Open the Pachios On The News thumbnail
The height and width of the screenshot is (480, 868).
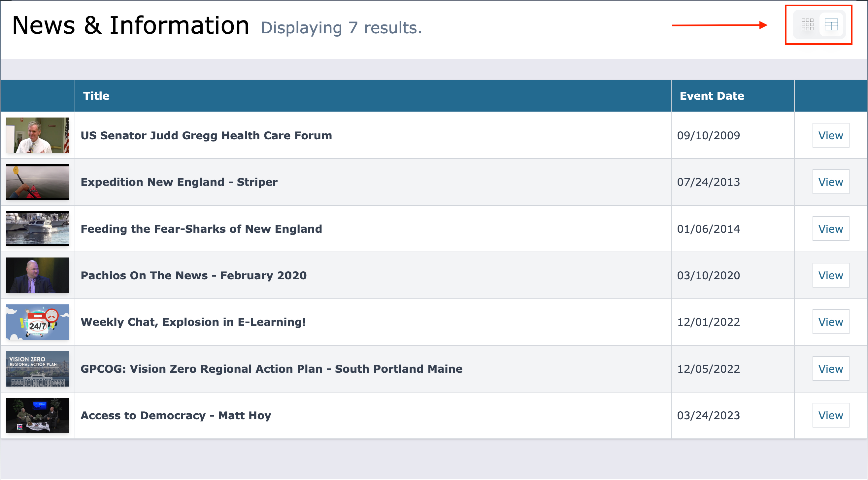(38, 275)
